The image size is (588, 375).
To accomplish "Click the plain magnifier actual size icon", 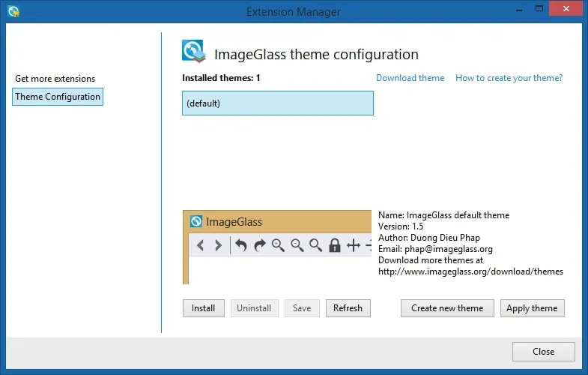I will point(316,245).
